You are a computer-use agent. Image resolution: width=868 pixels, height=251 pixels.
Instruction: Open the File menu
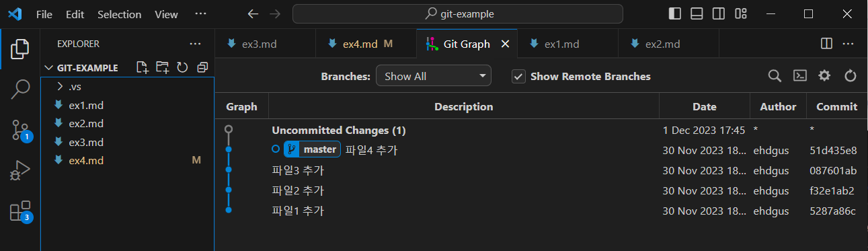click(44, 14)
